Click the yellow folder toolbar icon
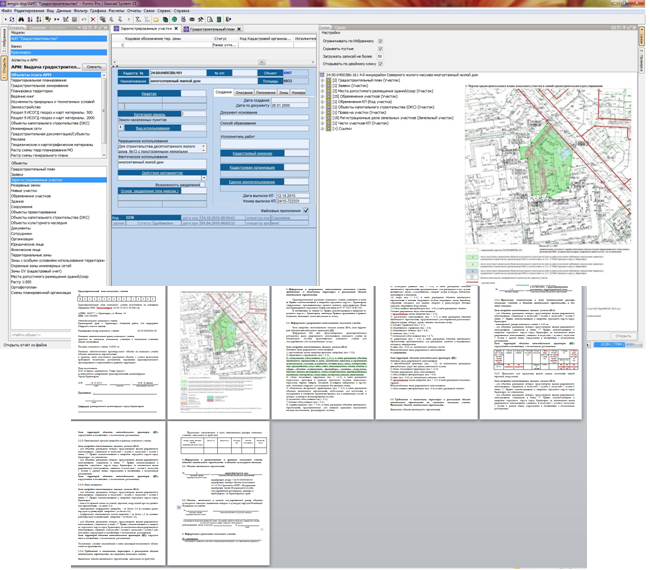650x570 pixels. point(155,19)
